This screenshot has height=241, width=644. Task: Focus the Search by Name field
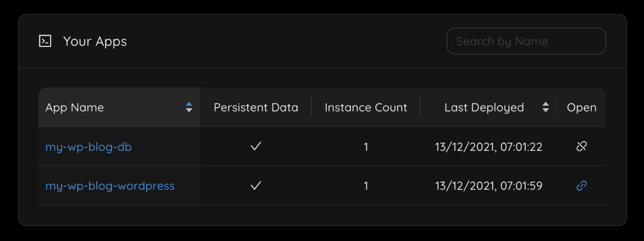(526, 41)
